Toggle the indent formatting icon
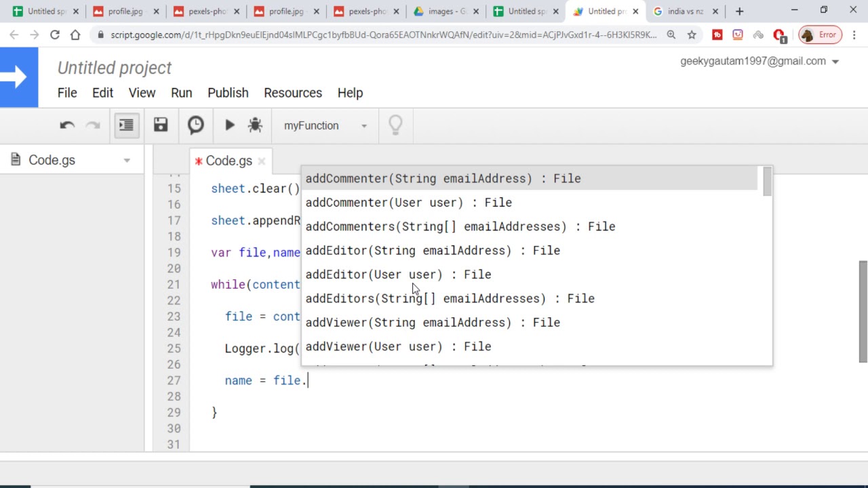Image resolution: width=868 pixels, height=488 pixels. click(126, 125)
